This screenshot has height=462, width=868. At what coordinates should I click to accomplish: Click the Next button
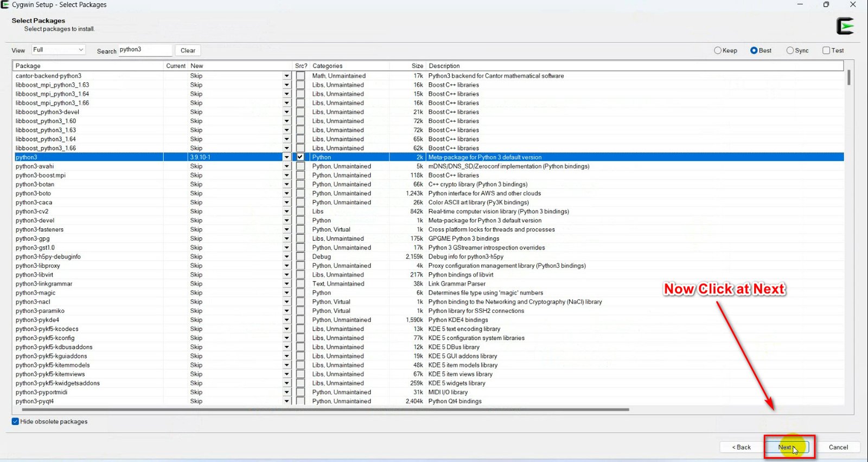pyautogui.click(x=787, y=447)
